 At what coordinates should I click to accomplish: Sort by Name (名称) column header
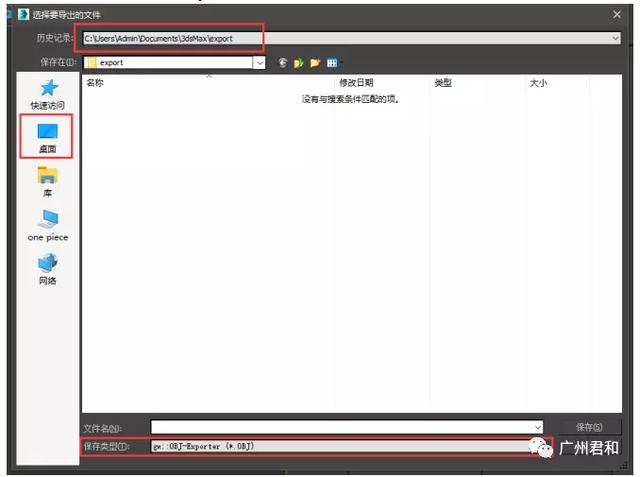[x=95, y=82]
